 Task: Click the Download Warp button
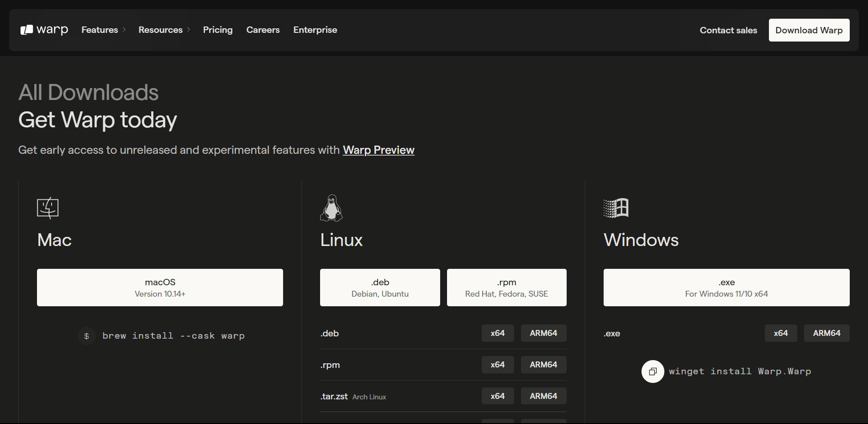[809, 30]
